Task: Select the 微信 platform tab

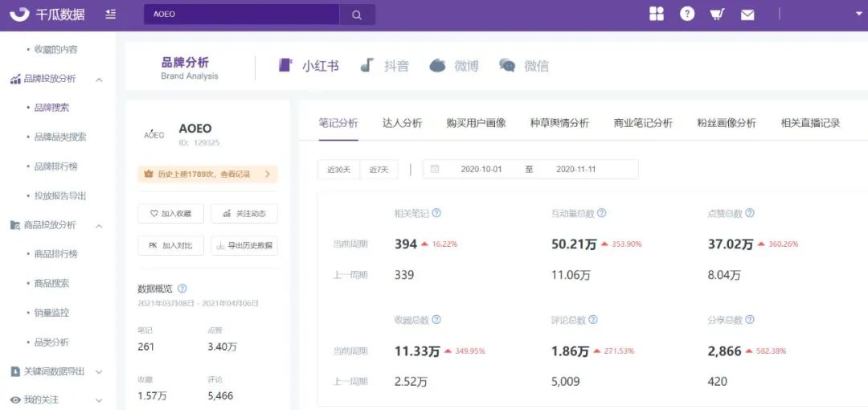Action: [524, 66]
